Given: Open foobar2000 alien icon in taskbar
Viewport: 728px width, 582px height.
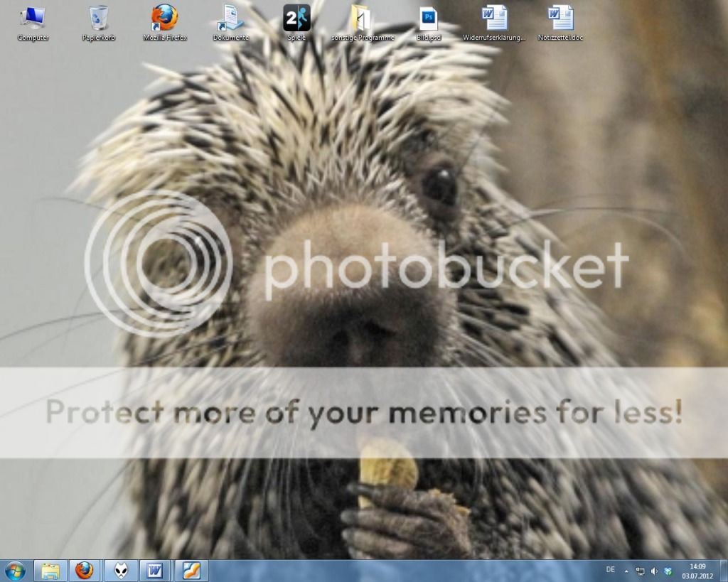Looking at the screenshot, I should pos(120,571).
